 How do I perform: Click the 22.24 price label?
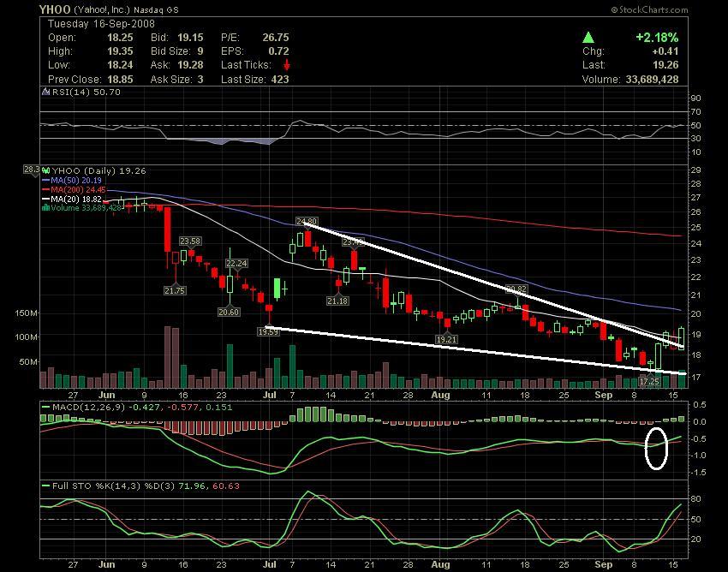[x=236, y=263]
